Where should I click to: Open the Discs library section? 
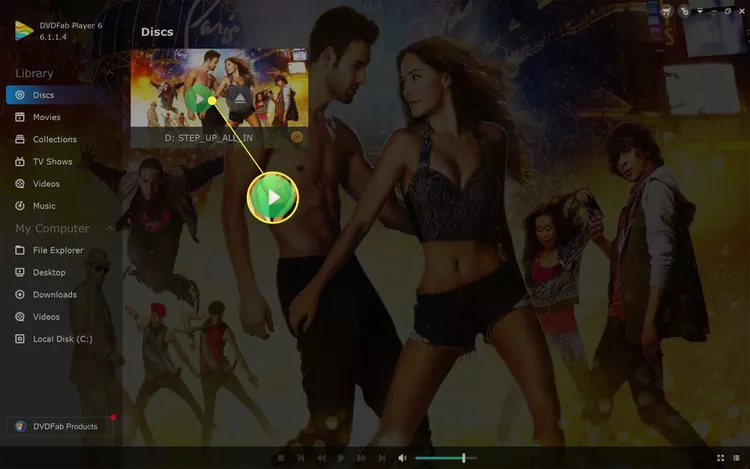coord(60,95)
